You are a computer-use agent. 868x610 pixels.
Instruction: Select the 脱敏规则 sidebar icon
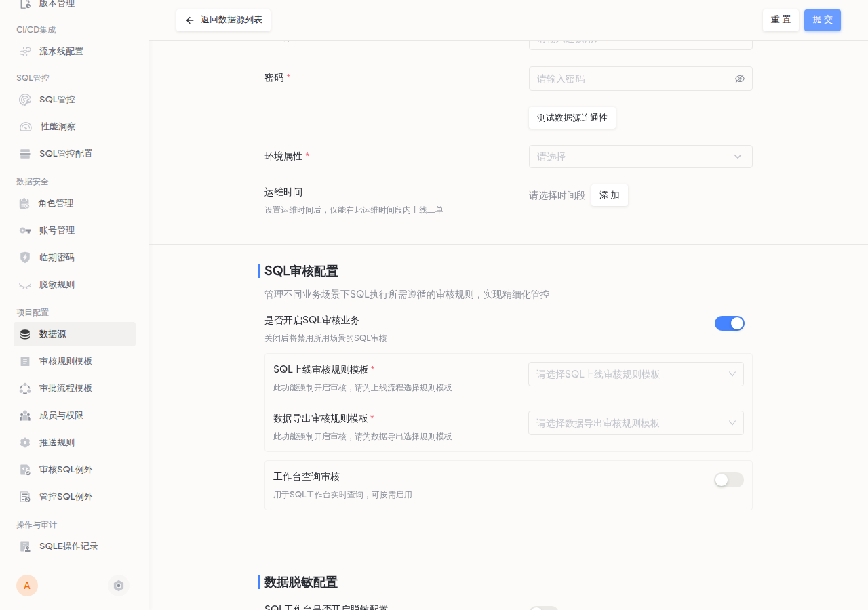point(25,285)
